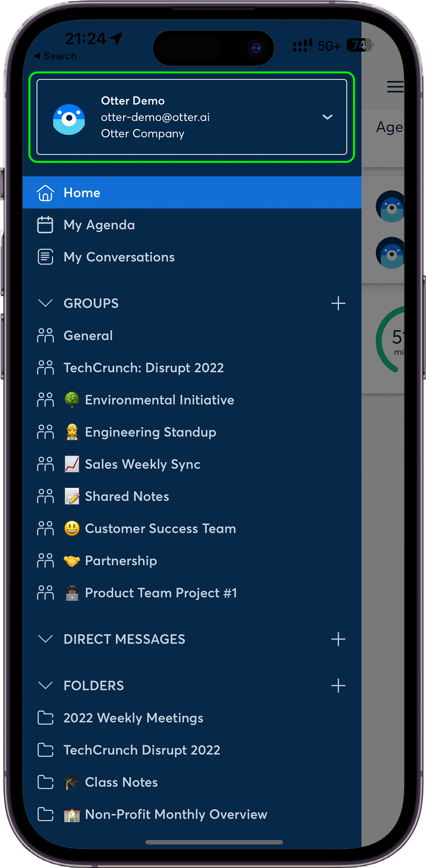Tap the folder icon beside TechCrunch Disrupt 2022
426x868 pixels.
tap(45, 750)
